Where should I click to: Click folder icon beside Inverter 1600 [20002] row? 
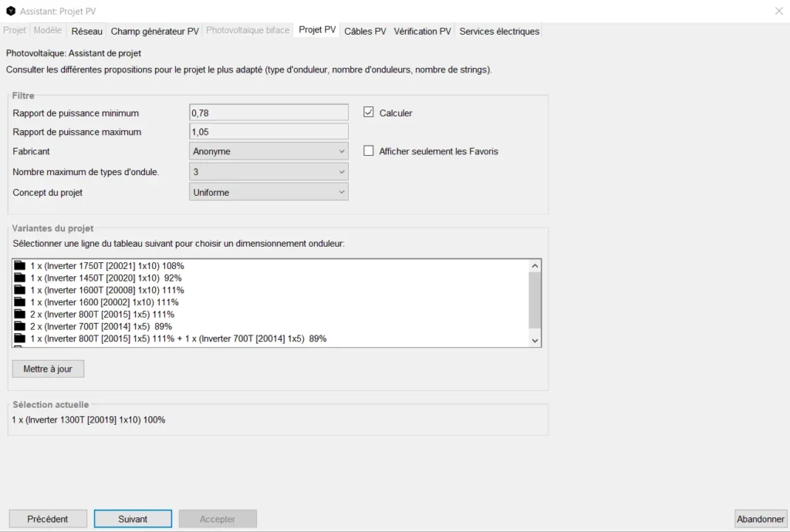(20, 302)
